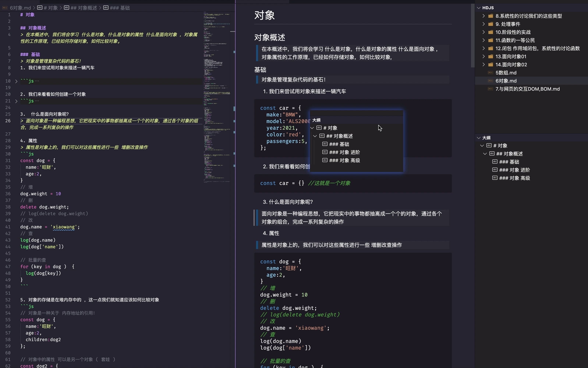Click symbol icon of ### 对象 进阶 in outline popup
Viewport: 588px width, 368px height.
325,152
